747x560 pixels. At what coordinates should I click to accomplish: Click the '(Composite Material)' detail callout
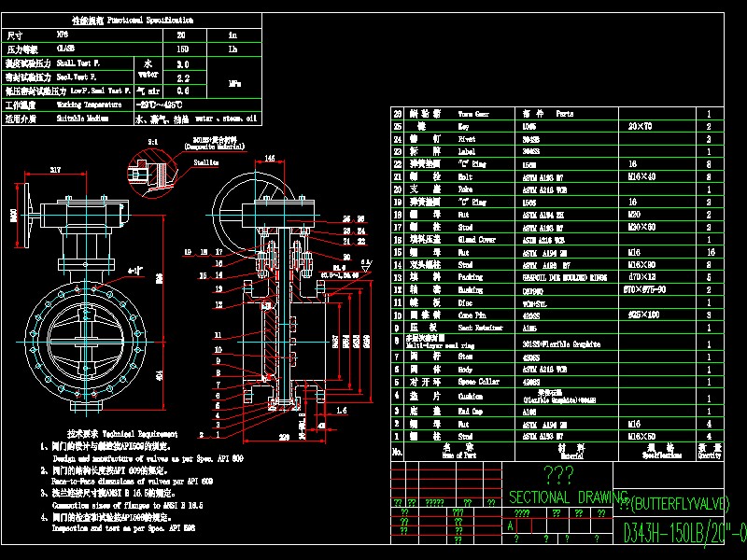[215, 147]
